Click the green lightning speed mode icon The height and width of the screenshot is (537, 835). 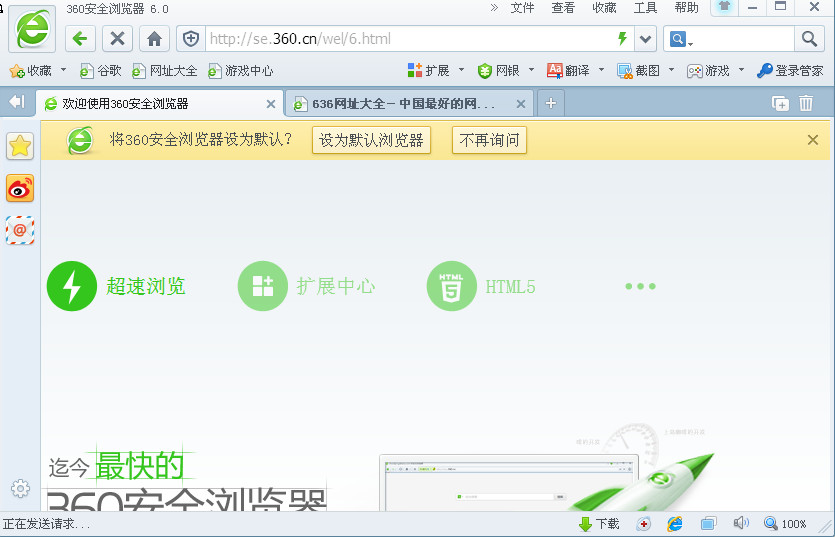pyautogui.click(x=622, y=38)
